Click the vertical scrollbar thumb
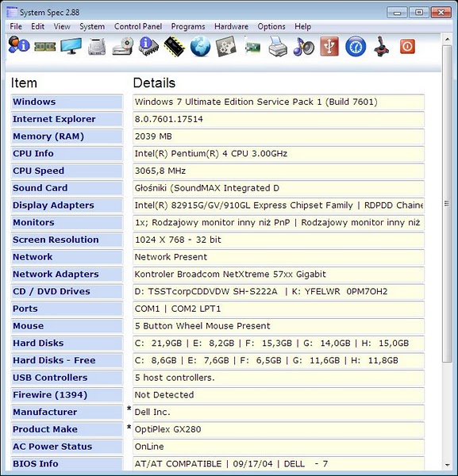The height and width of the screenshot is (476, 458). (x=447, y=204)
